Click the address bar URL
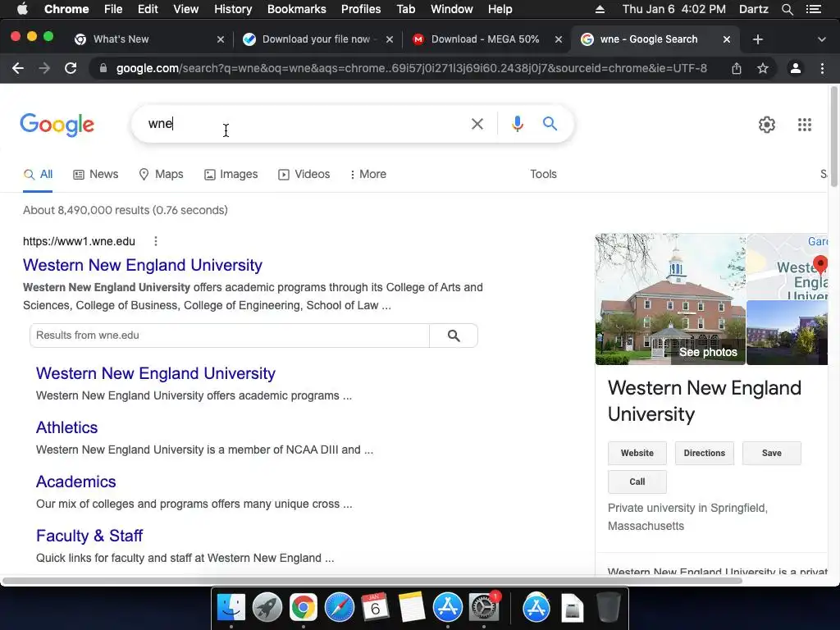This screenshot has width=840, height=630. pyautogui.click(x=412, y=68)
